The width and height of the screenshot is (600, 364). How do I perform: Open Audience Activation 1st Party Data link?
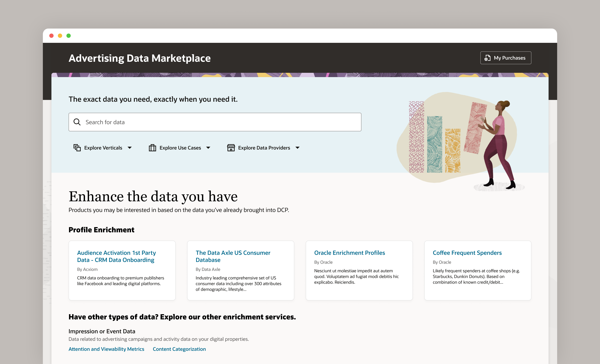(x=116, y=256)
